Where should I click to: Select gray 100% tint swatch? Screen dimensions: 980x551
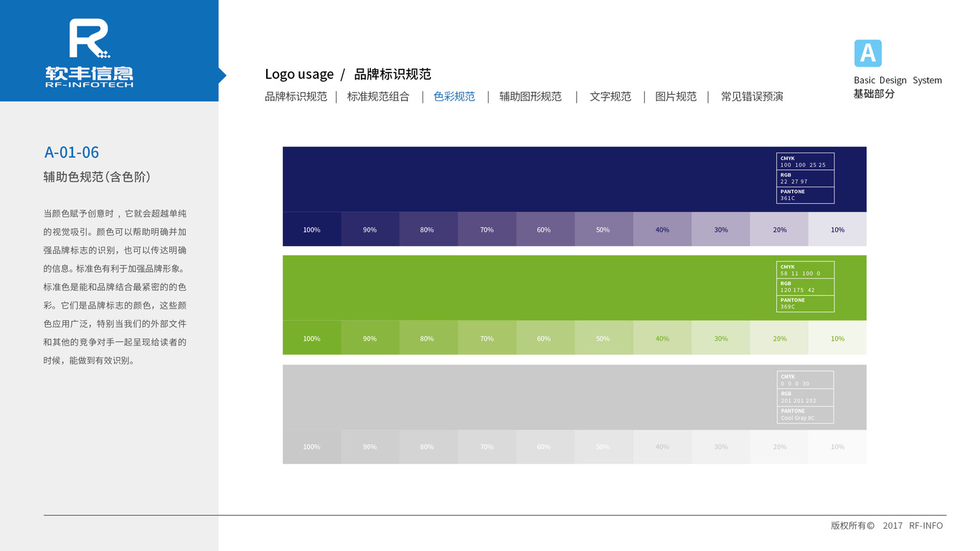pyautogui.click(x=311, y=446)
